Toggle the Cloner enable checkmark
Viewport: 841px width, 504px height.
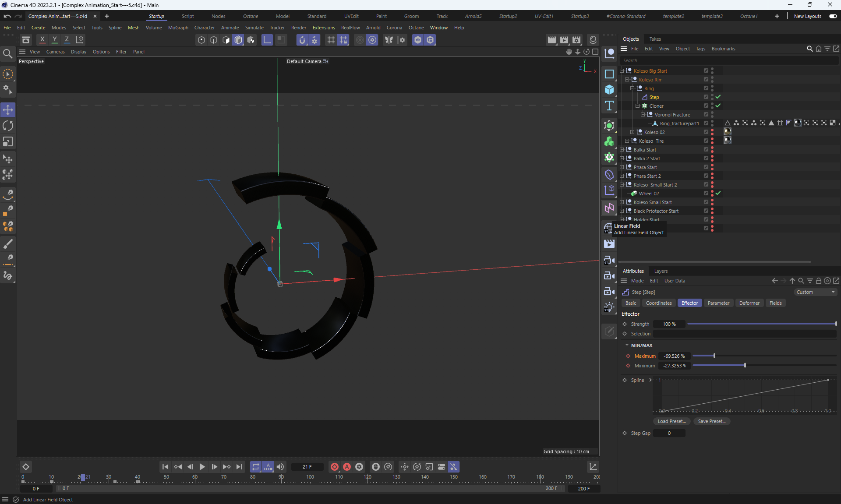(718, 106)
